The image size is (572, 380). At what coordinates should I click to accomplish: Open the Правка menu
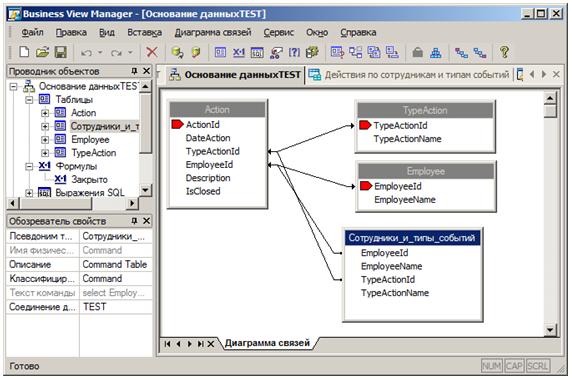click(72, 32)
